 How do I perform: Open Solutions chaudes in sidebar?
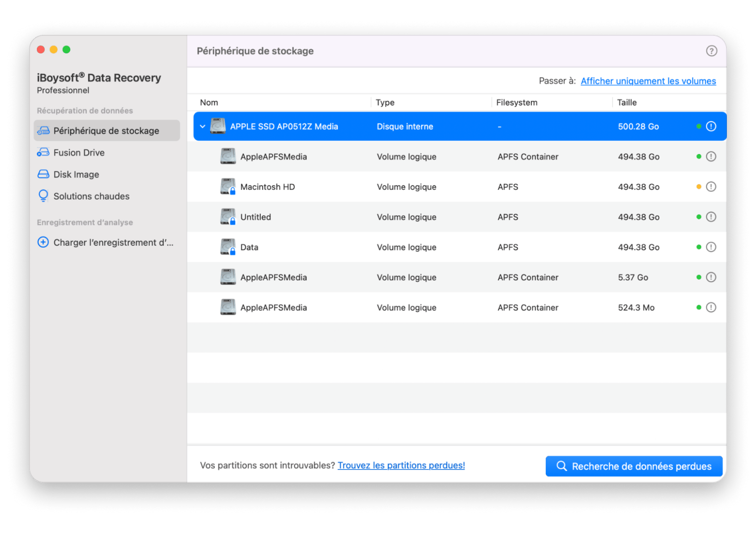107,196
